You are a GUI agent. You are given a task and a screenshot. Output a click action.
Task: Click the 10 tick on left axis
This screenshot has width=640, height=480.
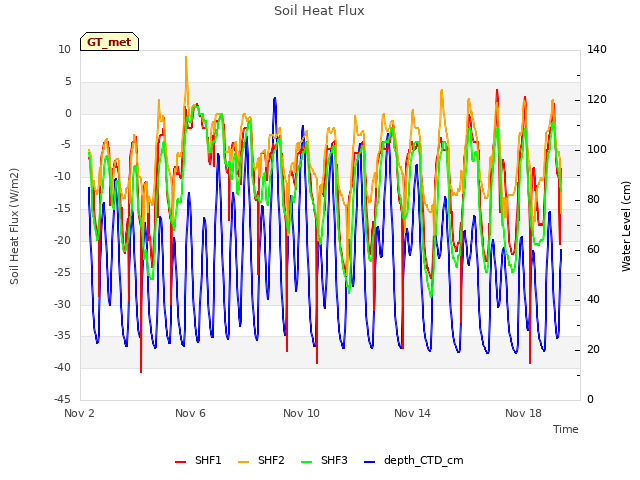click(x=64, y=49)
